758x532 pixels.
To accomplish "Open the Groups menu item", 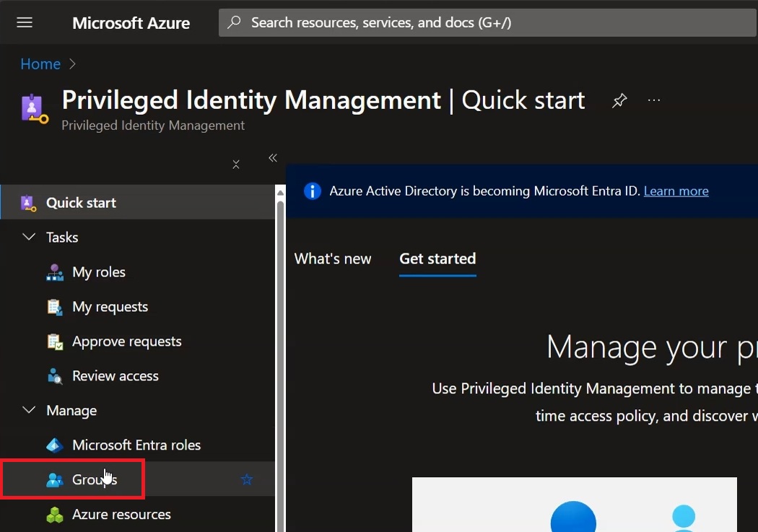I will pos(137,479).
